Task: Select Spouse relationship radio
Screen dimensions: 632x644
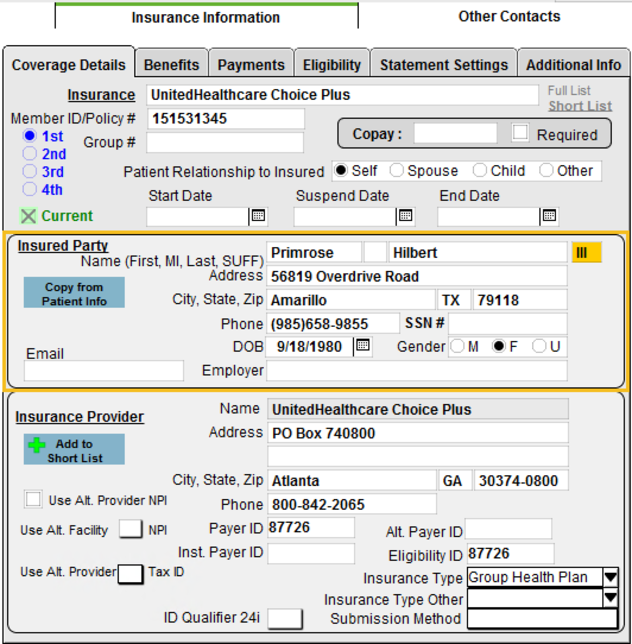Action: point(396,170)
